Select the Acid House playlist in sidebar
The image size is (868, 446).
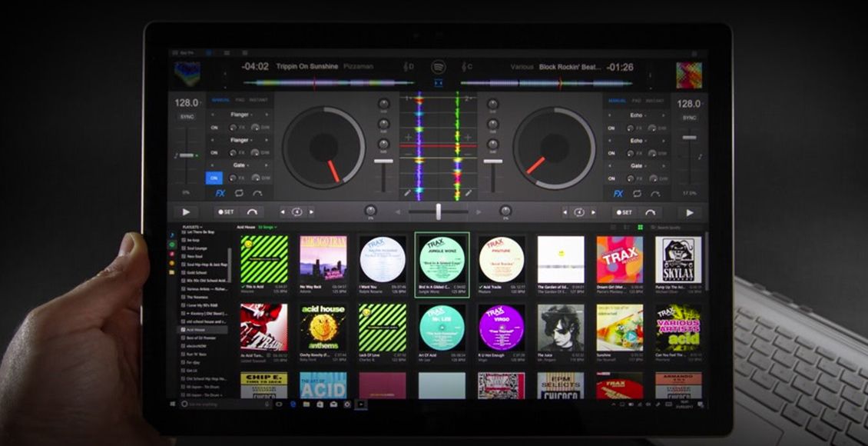click(x=202, y=330)
